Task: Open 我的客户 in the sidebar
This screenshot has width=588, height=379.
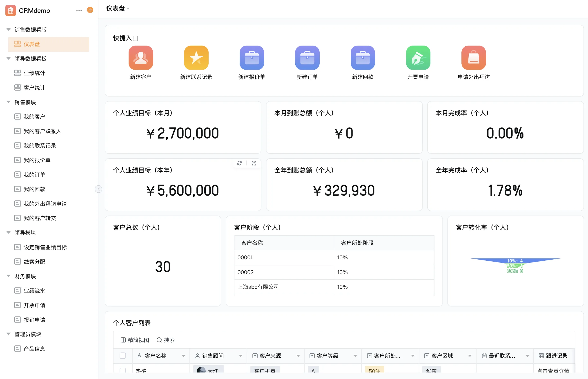Action: pyautogui.click(x=34, y=117)
